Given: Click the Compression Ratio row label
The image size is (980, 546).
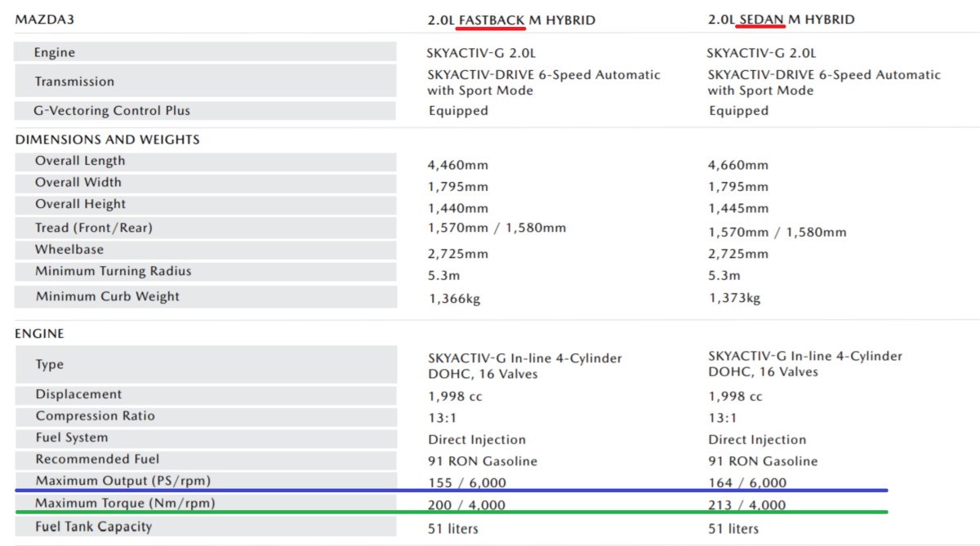Looking at the screenshot, I should coord(95,415).
